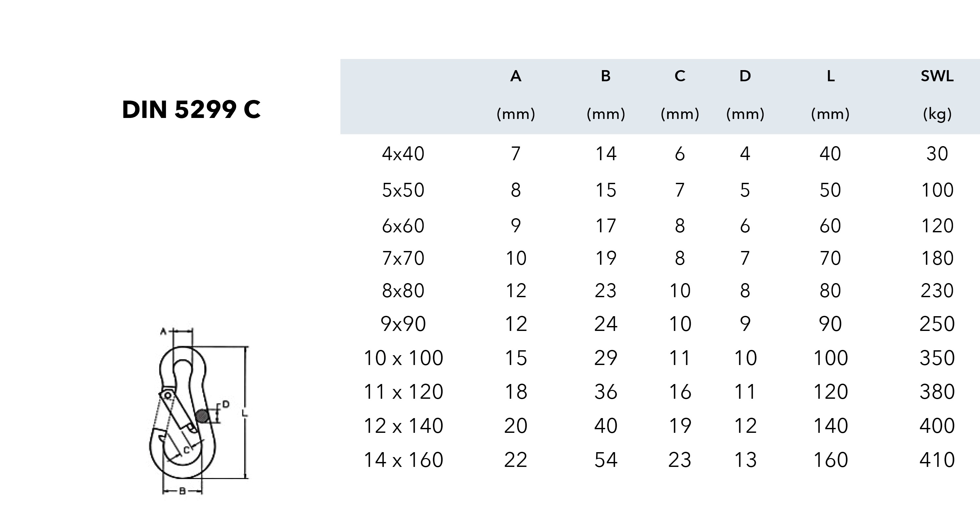Click the 8x80 row label
The image size is (980, 519).
tap(403, 291)
